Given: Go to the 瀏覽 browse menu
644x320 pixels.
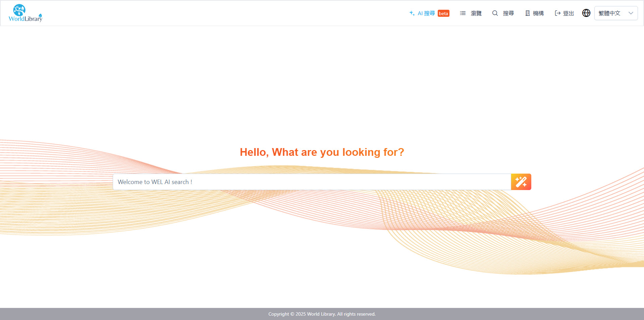Looking at the screenshot, I should 476,13.
